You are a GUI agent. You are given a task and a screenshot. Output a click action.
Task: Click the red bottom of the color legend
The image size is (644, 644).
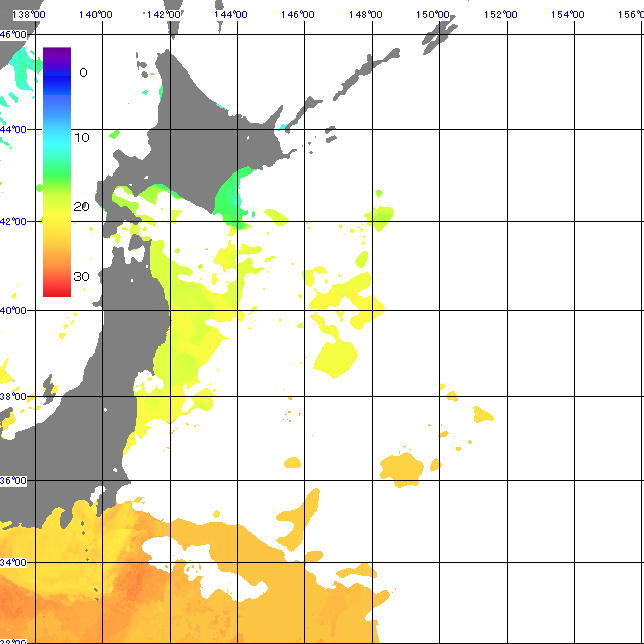(56, 289)
